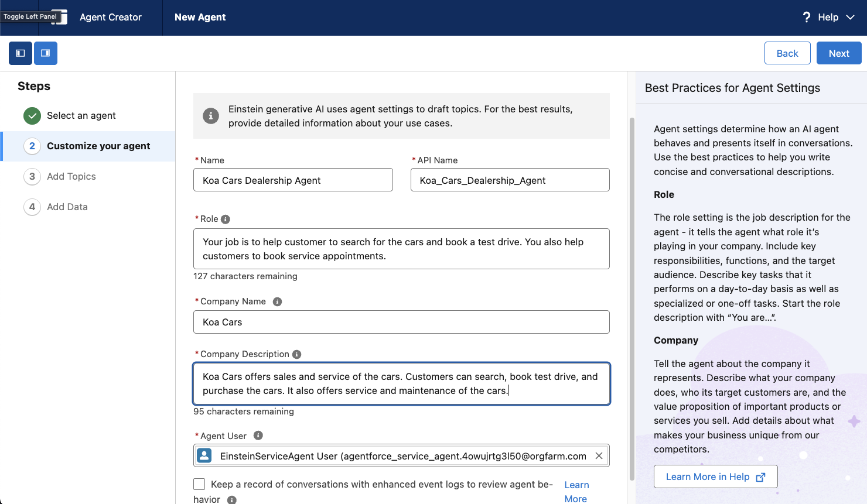
Task: Select the left panel layout icon
Action: click(20, 53)
